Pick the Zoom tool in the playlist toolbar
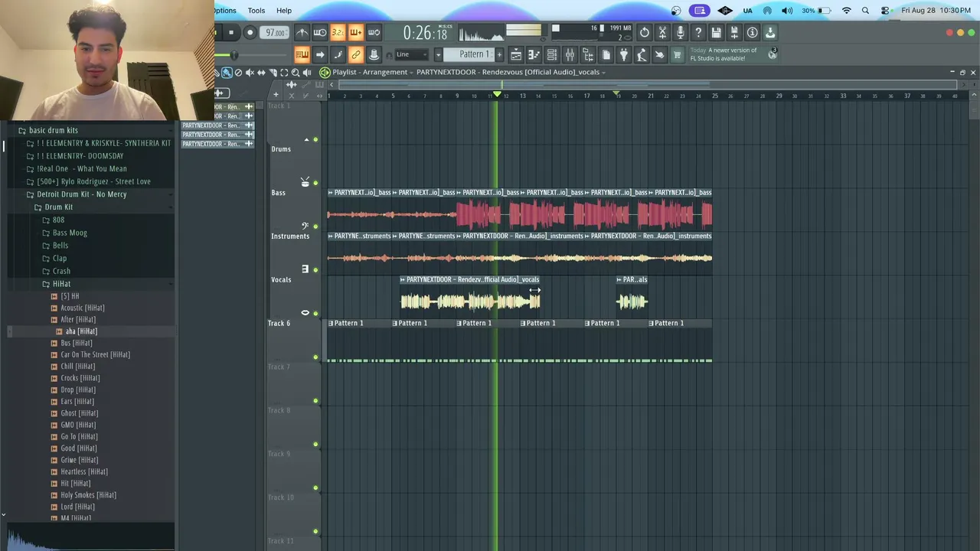Screen dimensions: 980x551 (x=296, y=73)
